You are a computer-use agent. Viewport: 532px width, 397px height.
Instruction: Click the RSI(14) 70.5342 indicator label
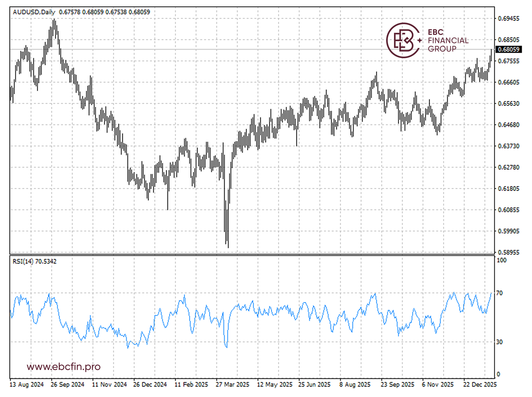point(34,261)
